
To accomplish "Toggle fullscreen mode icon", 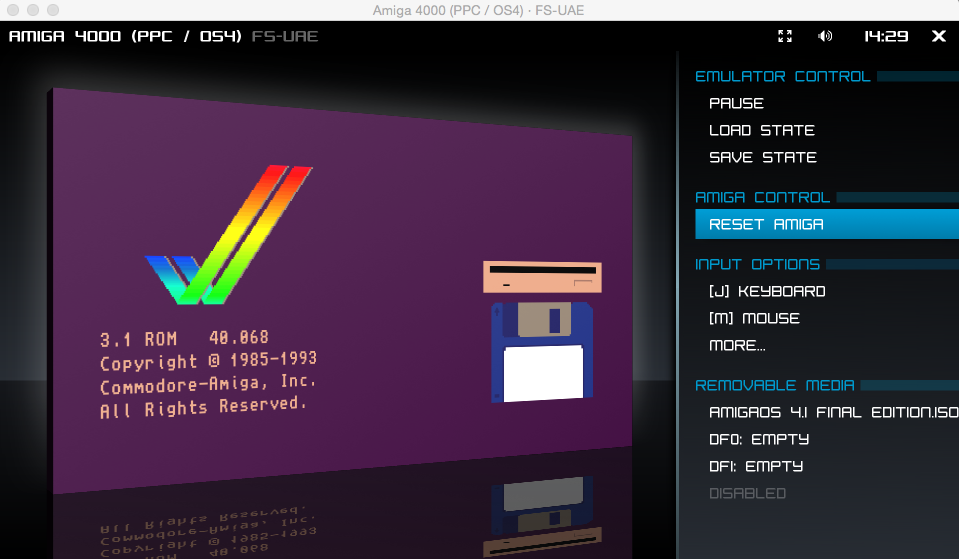I will point(785,36).
